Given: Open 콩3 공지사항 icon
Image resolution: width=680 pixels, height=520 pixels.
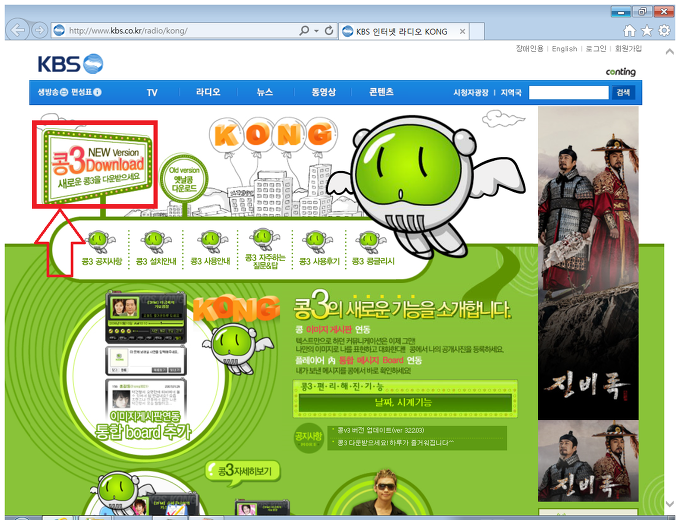Looking at the screenshot, I should coord(101,249).
